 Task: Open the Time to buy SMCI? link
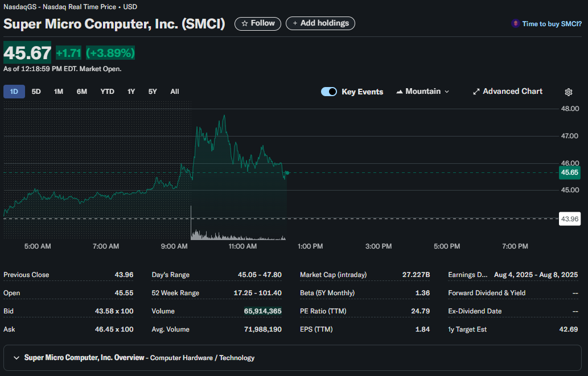[552, 24]
